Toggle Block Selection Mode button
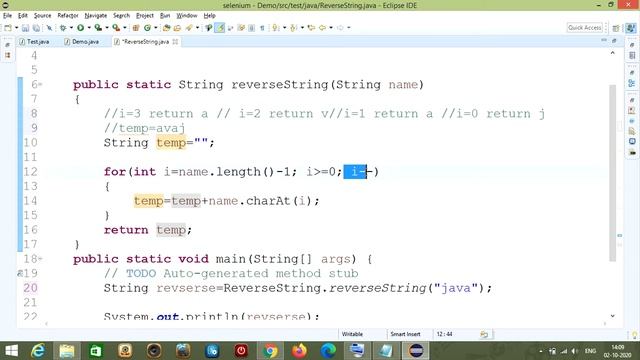Viewport: 640px width, 360px height. click(251, 28)
